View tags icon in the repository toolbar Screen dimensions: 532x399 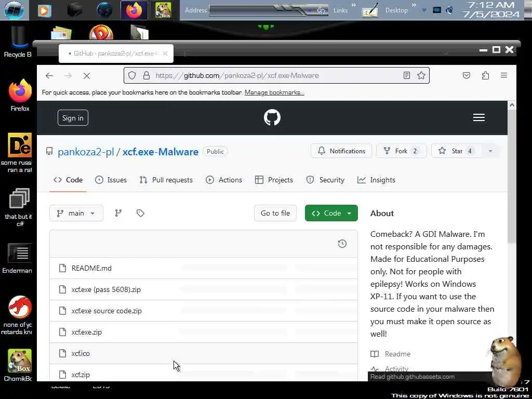click(x=140, y=213)
